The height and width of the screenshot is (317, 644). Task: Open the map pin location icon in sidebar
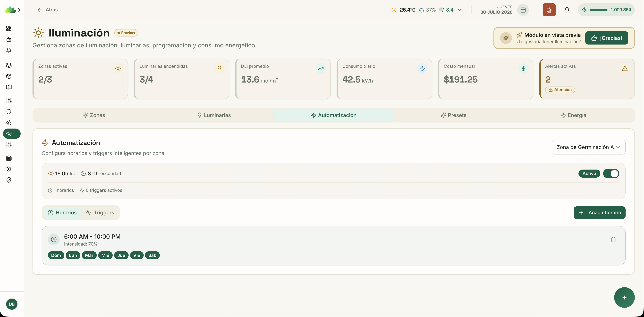tap(9, 180)
